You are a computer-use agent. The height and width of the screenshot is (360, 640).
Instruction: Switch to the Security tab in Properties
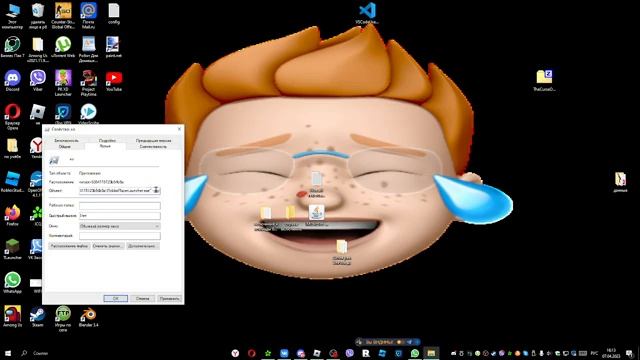pos(66,140)
